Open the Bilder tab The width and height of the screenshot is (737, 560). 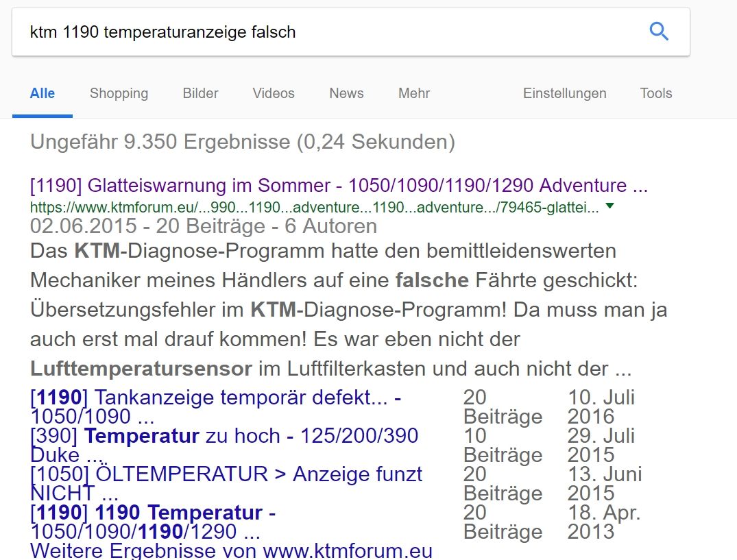(200, 93)
